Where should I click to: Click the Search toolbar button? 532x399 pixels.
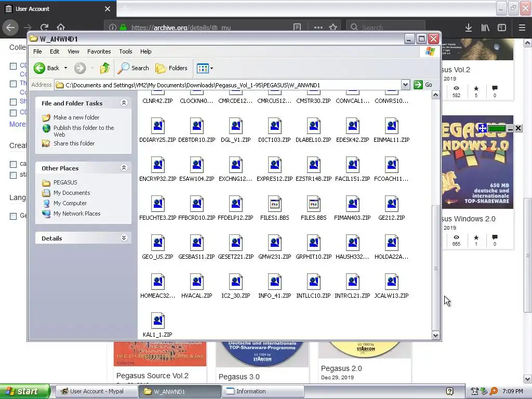134,68
